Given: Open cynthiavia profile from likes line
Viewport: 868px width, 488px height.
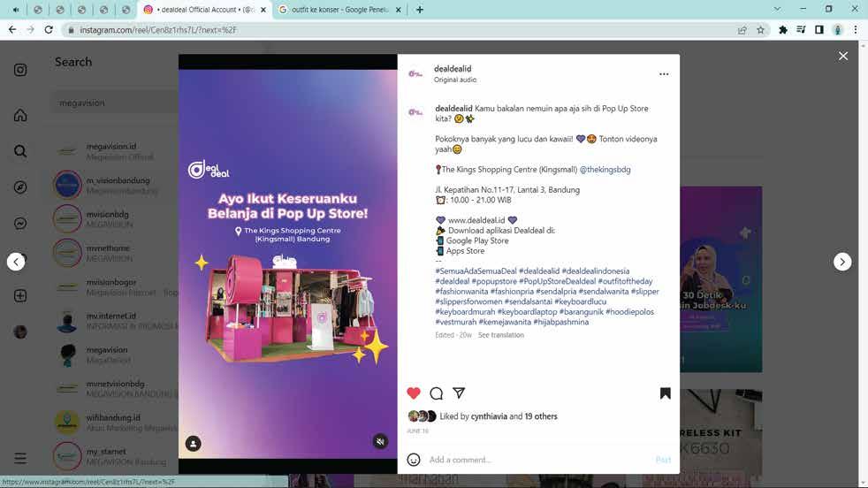Looking at the screenshot, I should (490, 416).
